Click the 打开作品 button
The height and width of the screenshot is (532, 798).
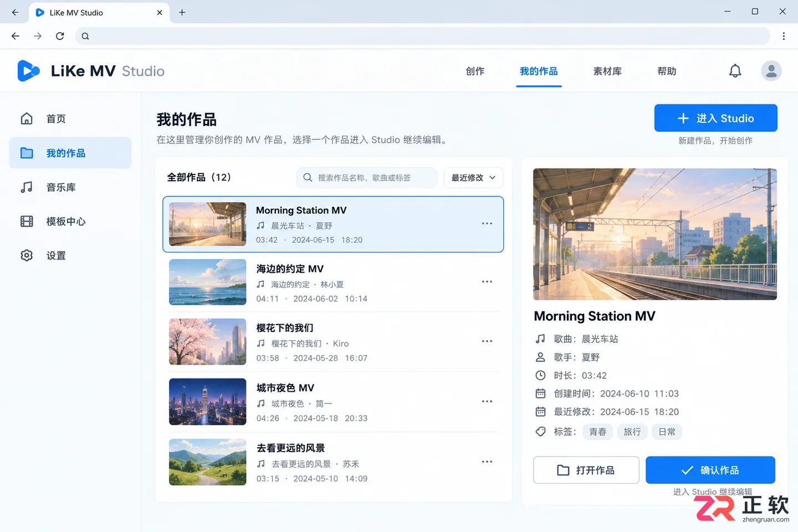586,470
